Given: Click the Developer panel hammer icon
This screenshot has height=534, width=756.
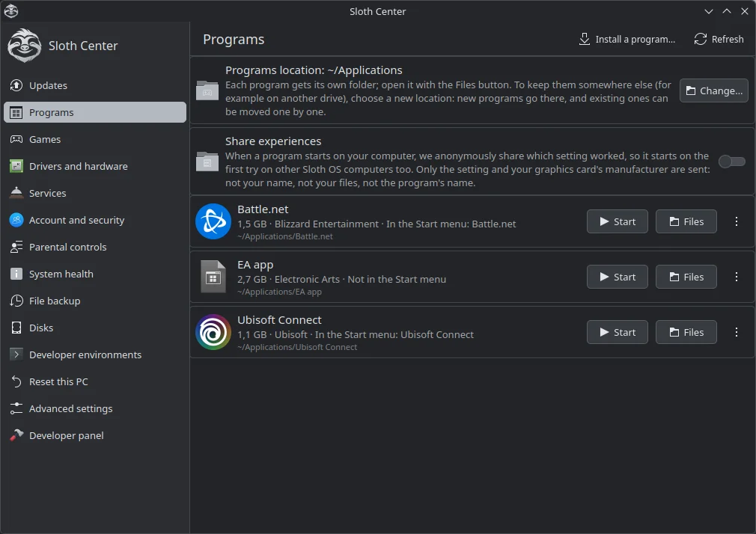Looking at the screenshot, I should [x=16, y=435].
